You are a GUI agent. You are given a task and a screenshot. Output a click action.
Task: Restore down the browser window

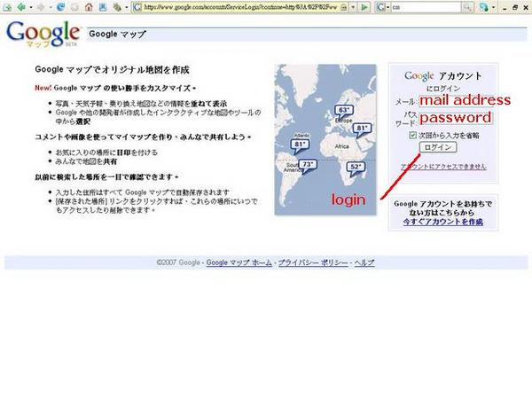pos(515,7)
